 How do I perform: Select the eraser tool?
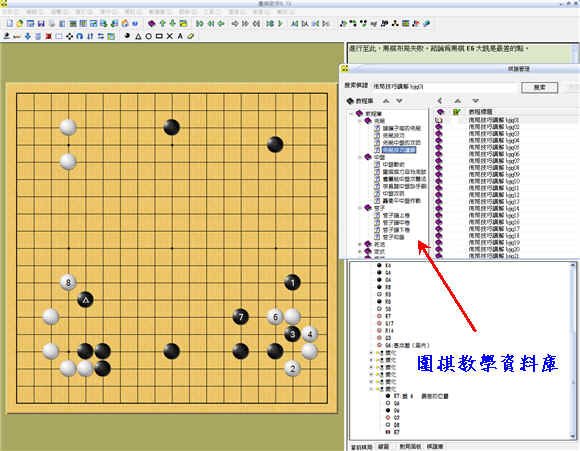190,36
